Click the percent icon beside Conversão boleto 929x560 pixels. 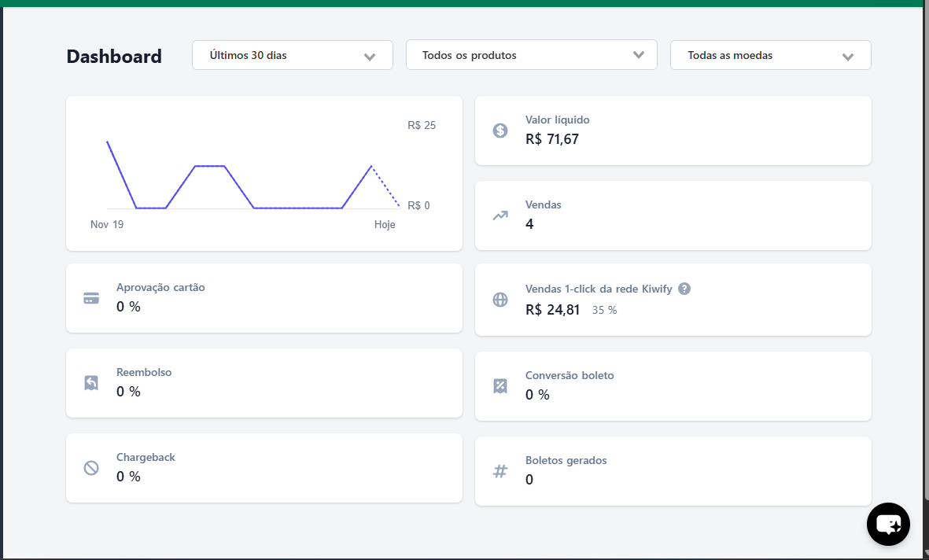(500, 386)
